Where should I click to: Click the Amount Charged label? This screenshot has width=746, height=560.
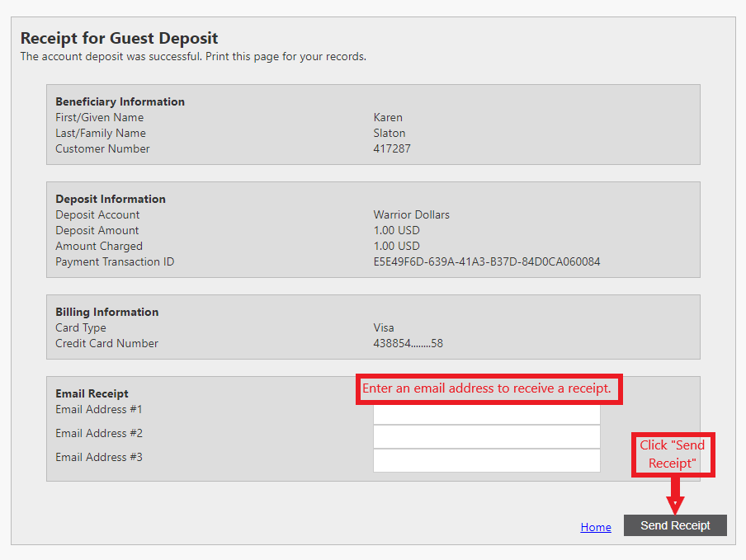(x=99, y=246)
